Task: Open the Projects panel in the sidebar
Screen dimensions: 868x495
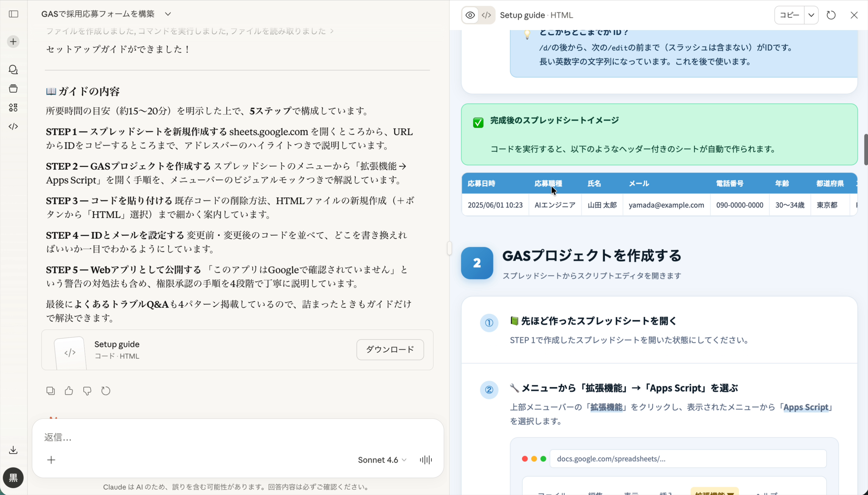Action: point(13,88)
